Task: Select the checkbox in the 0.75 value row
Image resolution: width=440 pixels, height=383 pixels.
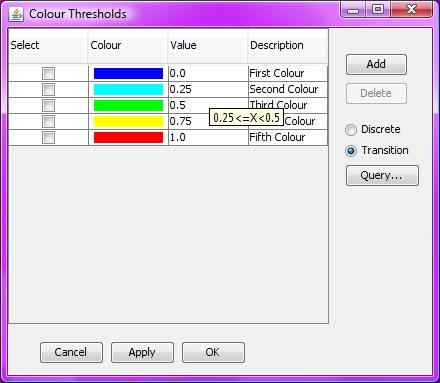Action: point(48,121)
